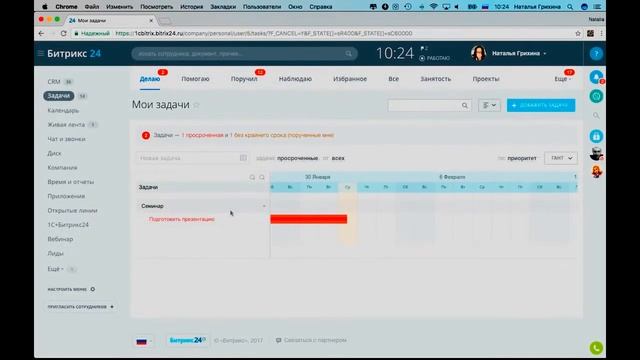Open notifications bell in right sidebar
The image size is (640, 360).
pyautogui.click(x=596, y=77)
